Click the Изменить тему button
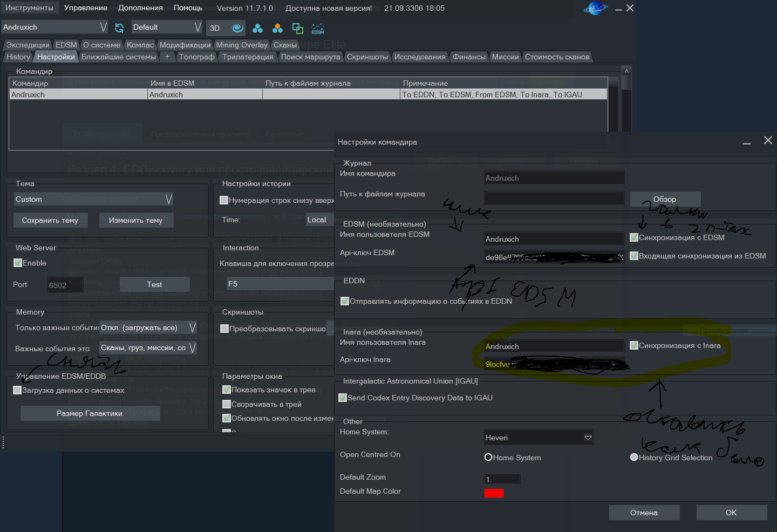 click(x=135, y=220)
